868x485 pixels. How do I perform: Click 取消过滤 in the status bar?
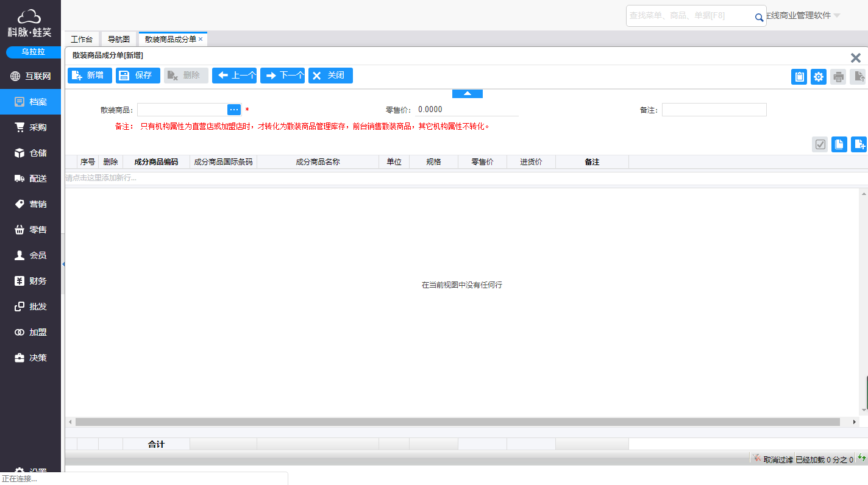[773, 459]
